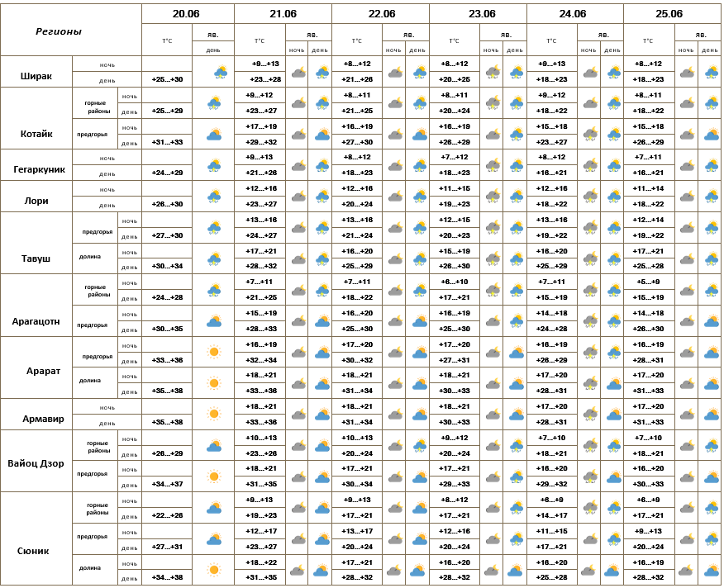Select the 25.06 date column header
The image size is (724, 588).
point(669,14)
